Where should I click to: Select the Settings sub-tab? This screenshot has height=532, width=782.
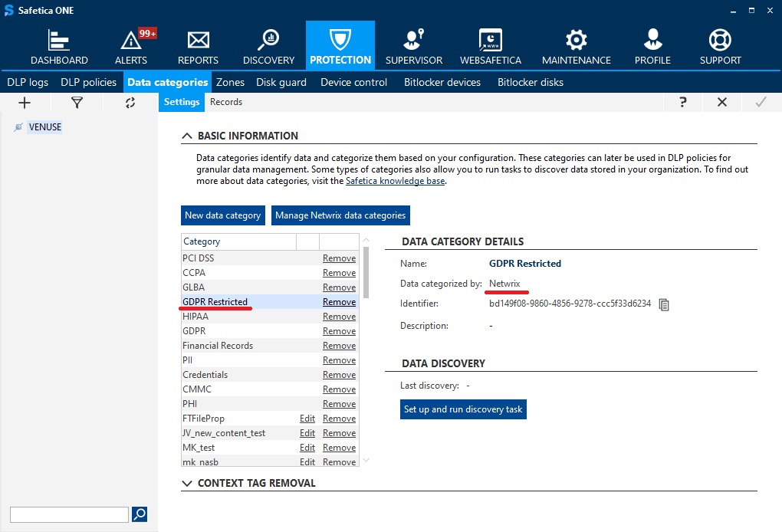click(182, 102)
